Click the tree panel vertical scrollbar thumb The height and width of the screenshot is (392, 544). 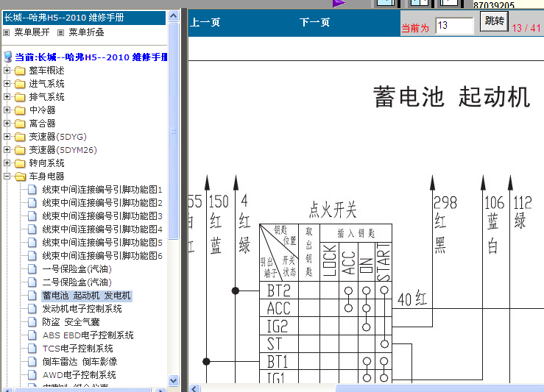point(173,131)
